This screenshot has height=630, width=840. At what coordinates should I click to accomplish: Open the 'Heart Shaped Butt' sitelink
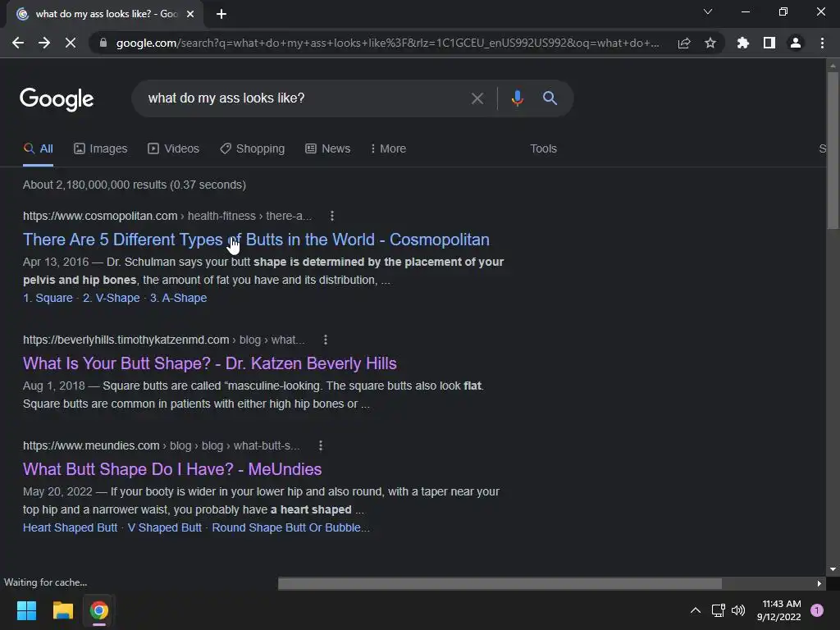tap(71, 527)
